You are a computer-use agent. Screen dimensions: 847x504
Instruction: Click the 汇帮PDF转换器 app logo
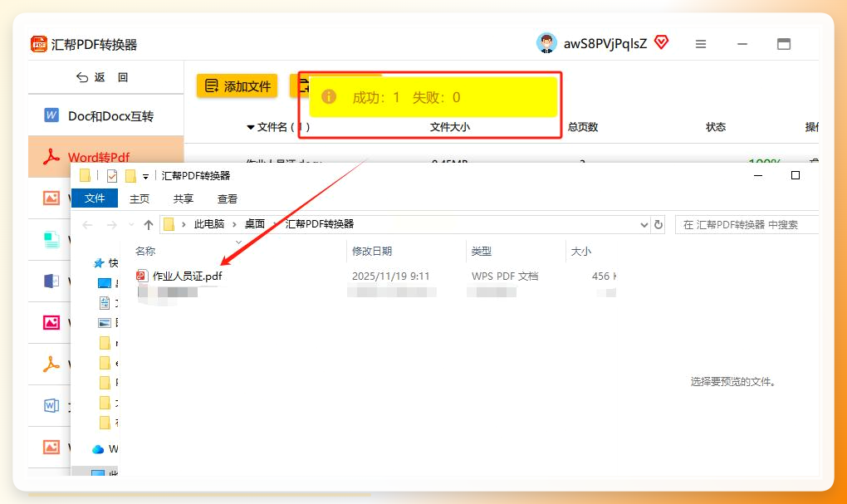(39, 44)
